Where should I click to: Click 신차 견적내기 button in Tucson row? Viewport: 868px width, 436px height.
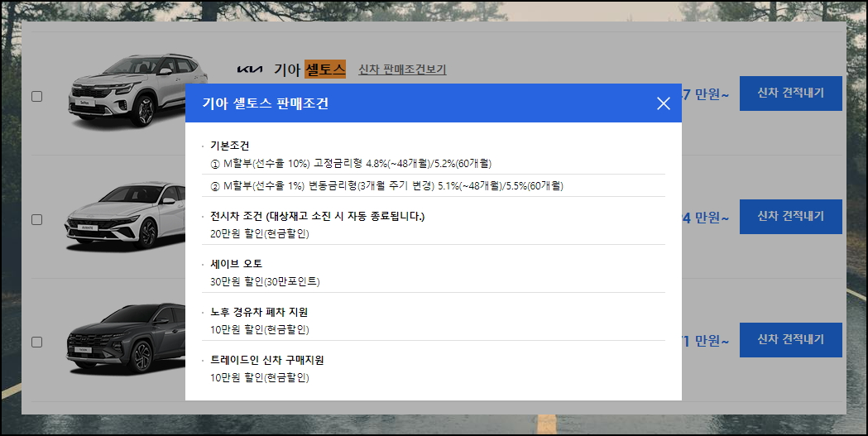tap(790, 339)
